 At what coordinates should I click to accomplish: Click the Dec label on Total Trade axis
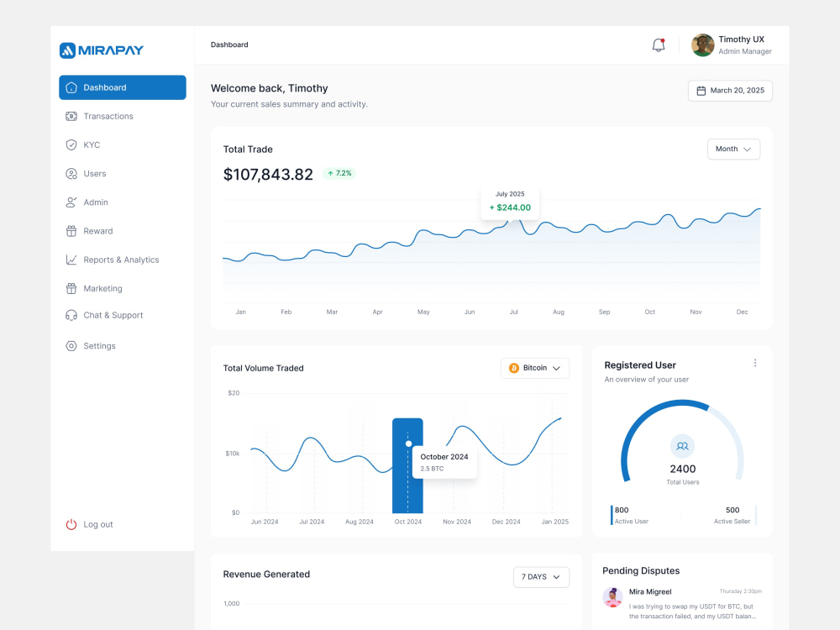[742, 312]
